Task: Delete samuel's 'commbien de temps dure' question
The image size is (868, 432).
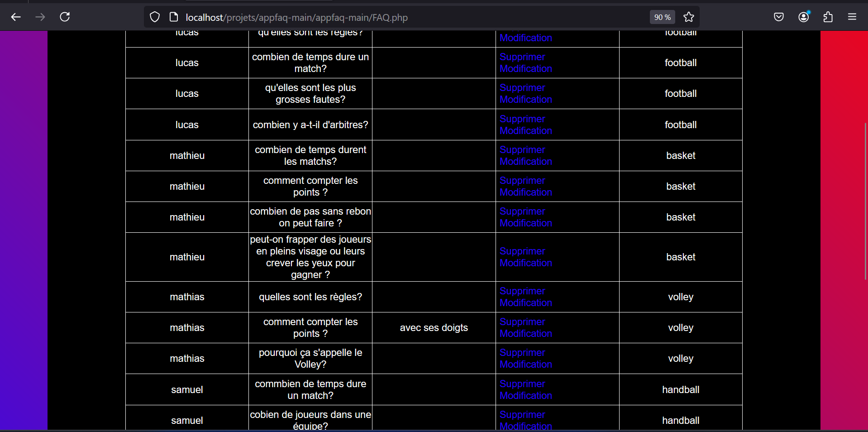Action: 522,384
